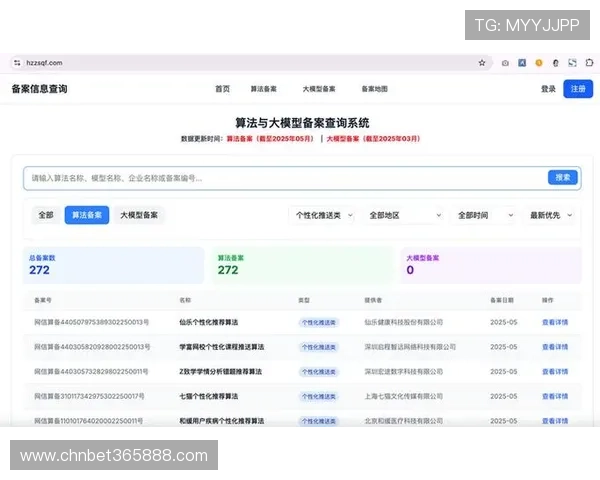View details for 仙乐个性化推荐算法
The height and width of the screenshot is (480, 600).
click(x=555, y=322)
